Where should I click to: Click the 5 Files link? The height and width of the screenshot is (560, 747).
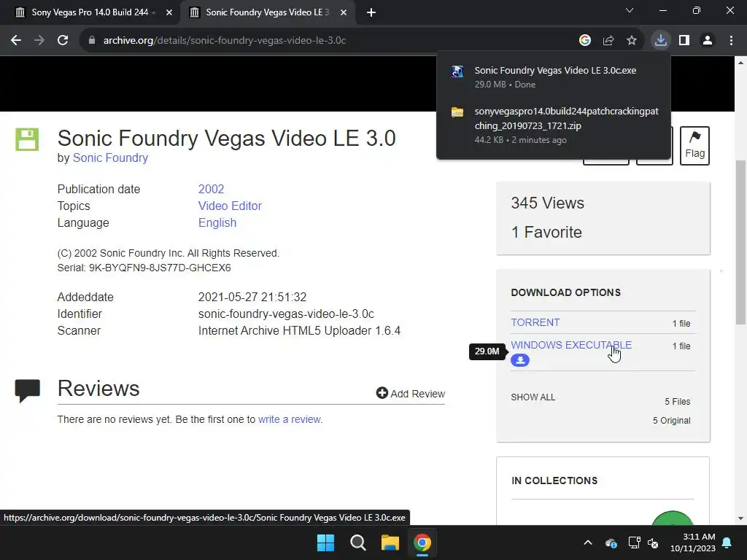click(678, 402)
